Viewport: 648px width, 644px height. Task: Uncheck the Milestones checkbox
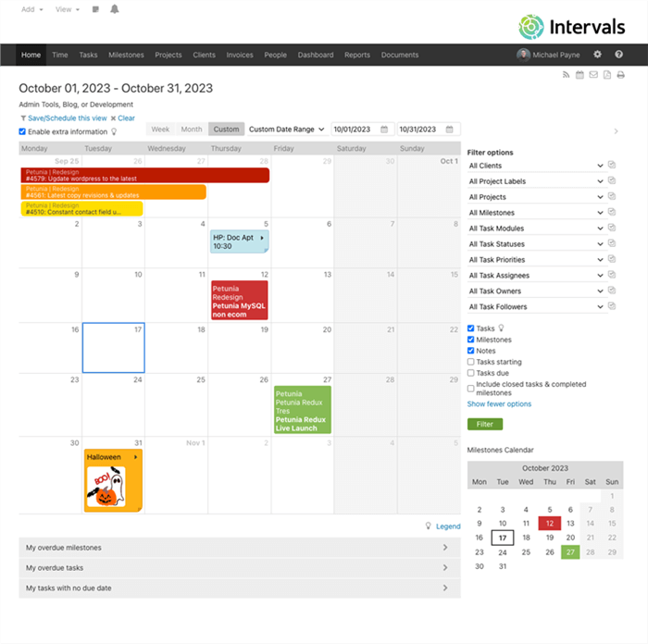(470, 340)
